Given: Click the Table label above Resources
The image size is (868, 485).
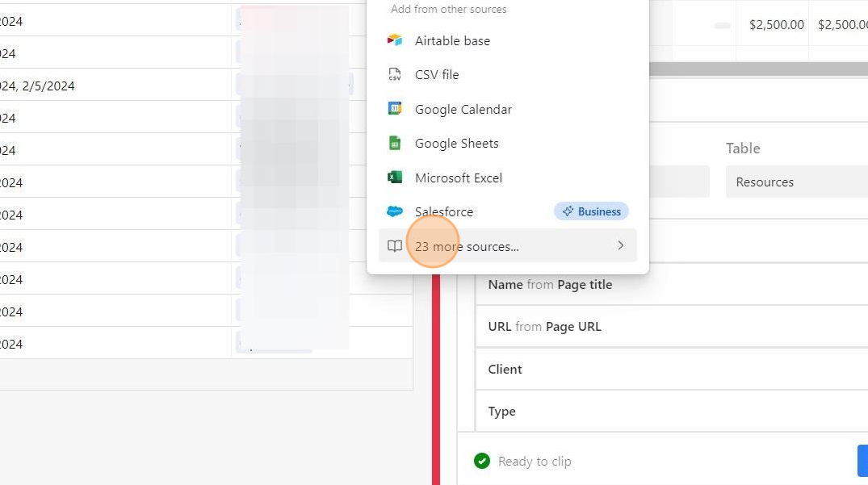Looking at the screenshot, I should pyautogui.click(x=743, y=148).
